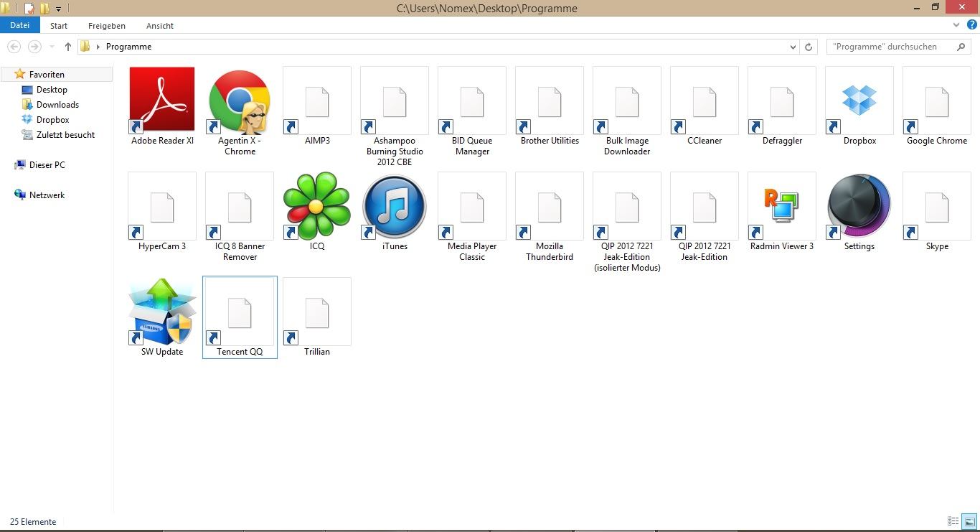Select QIP 2012 Jeak-Edition (isolierter Modus) shortcut
Viewport: 980px width, 532px height.
tap(627, 222)
